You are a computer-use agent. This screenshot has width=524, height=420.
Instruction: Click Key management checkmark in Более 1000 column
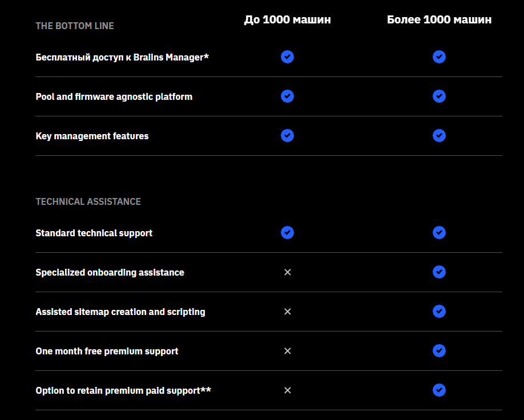pos(439,136)
